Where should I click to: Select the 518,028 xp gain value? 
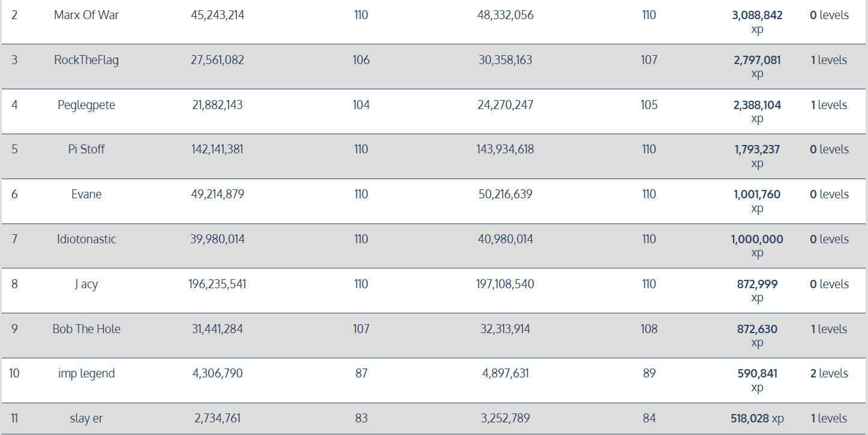[757, 418]
